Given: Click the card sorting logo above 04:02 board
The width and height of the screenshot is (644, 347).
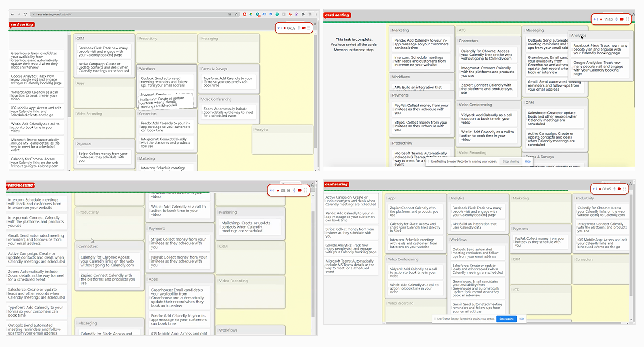Looking at the screenshot, I should click(x=21, y=25).
